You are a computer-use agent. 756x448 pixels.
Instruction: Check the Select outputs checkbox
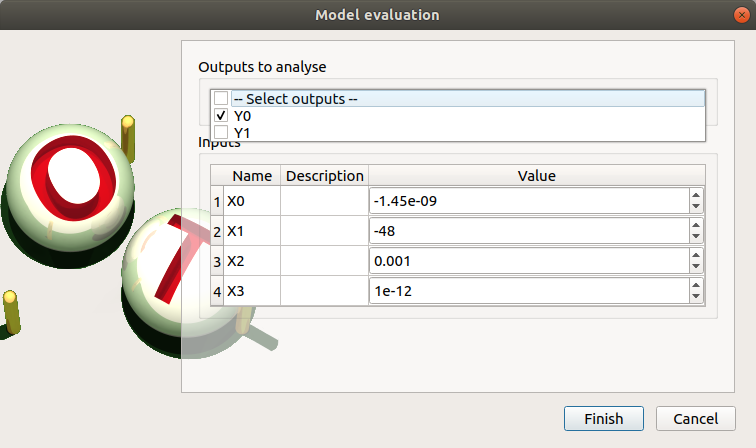(221, 99)
